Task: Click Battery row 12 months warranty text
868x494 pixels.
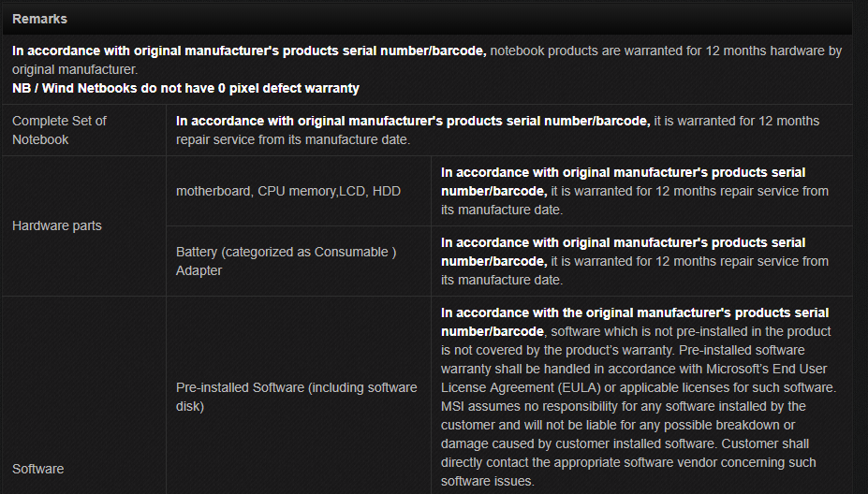Action: (635, 261)
